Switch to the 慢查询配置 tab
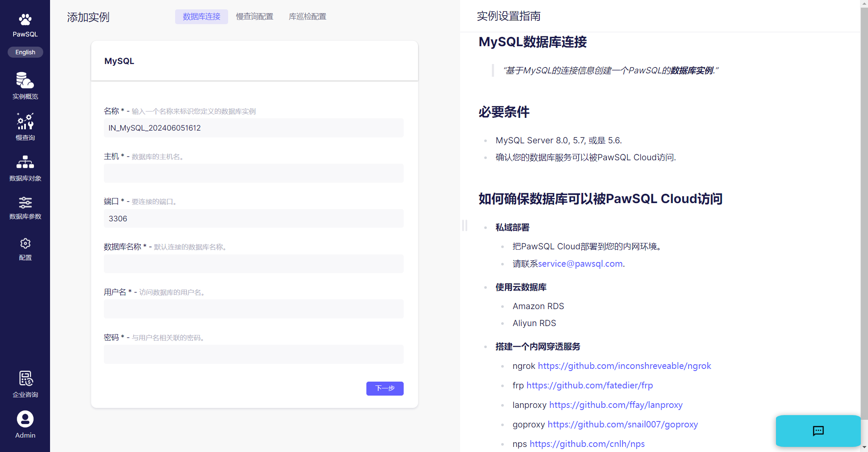Image resolution: width=868 pixels, height=452 pixels. 254,17
